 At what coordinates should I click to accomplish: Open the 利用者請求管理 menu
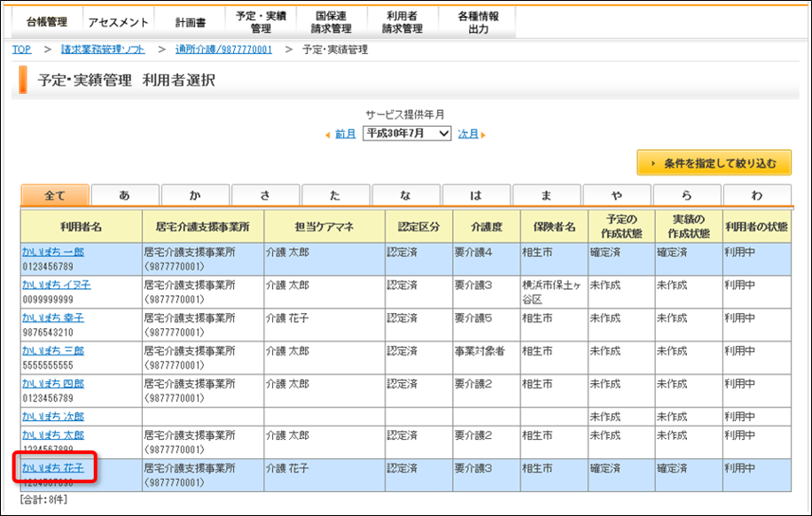(402, 22)
